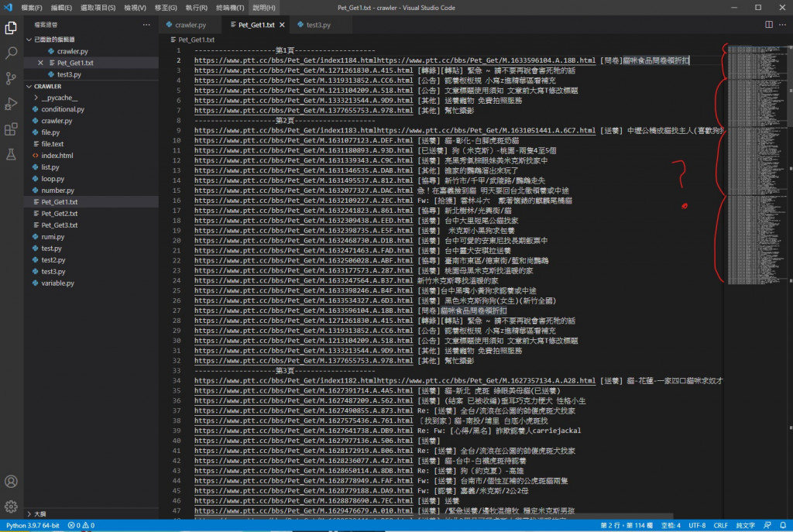This screenshot has width=793, height=532.
Task: Open the Extensions view
Action: click(11, 129)
